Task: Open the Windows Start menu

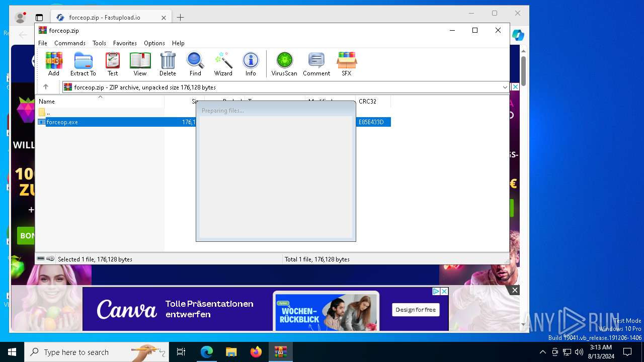Action: (x=12, y=352)
